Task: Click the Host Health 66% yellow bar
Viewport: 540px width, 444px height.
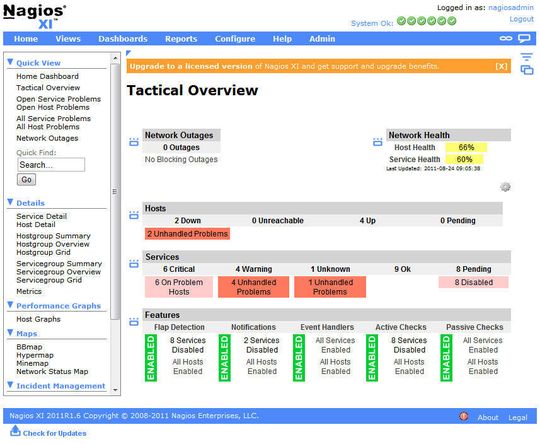Action: tap(466, 147)
